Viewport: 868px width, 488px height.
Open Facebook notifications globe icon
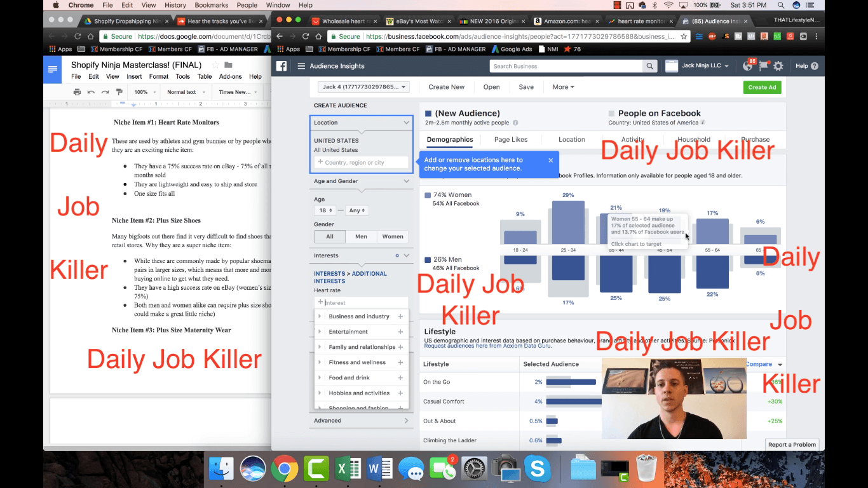[748, 66]
